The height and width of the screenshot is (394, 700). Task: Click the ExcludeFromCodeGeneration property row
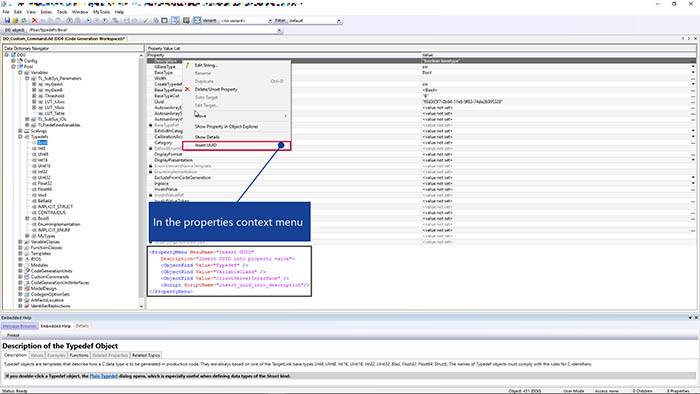coord(421,178)
